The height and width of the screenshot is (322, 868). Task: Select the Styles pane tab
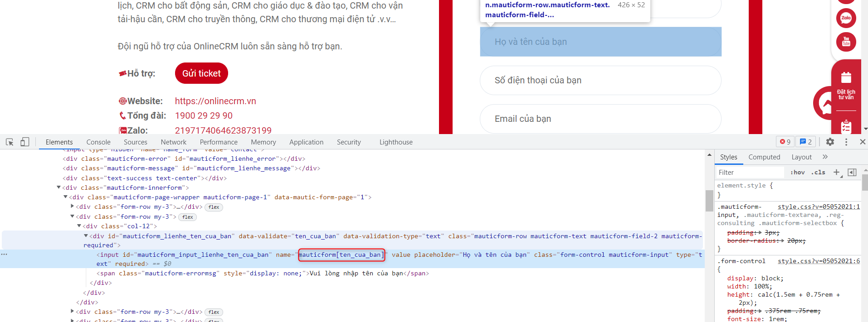click(x=729, y=157)
